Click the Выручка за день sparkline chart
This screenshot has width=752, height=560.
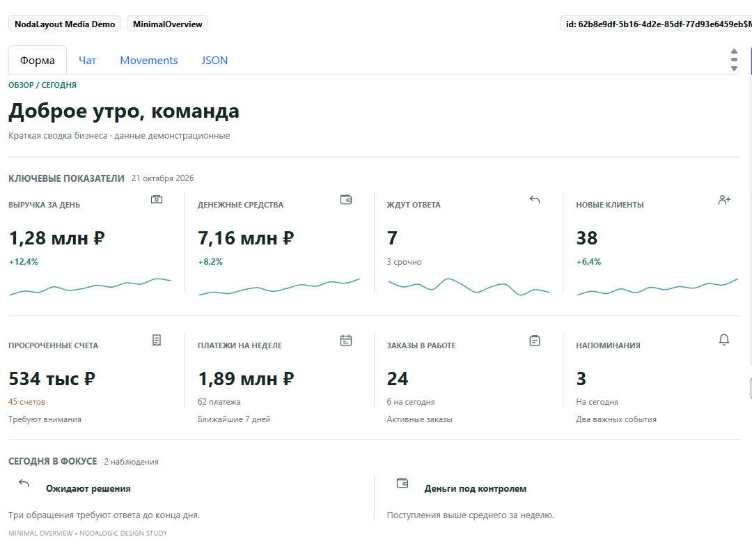tap(90, 286)
